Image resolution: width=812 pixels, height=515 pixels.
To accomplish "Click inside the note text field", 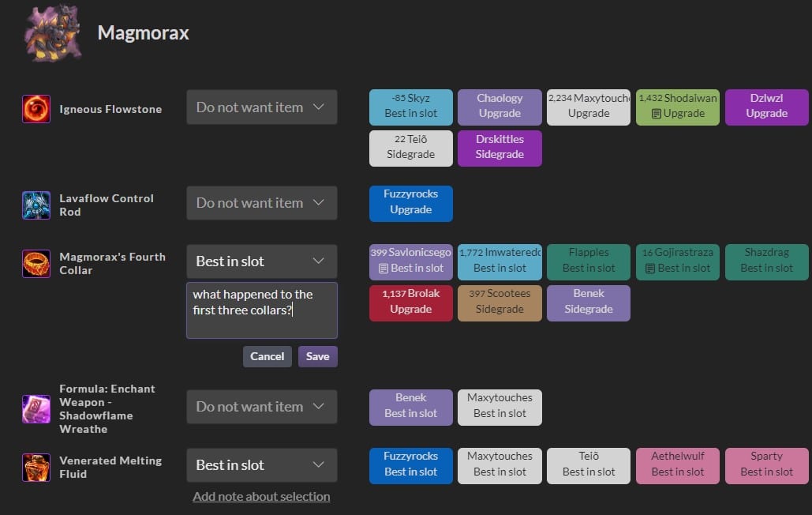I will (x=261, y=310).
